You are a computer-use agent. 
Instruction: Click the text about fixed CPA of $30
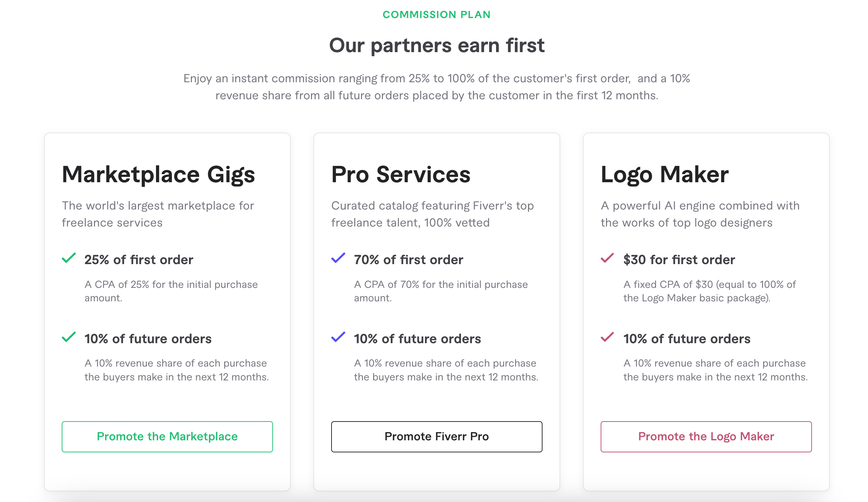pyautogui.click(x=710, y=291)
